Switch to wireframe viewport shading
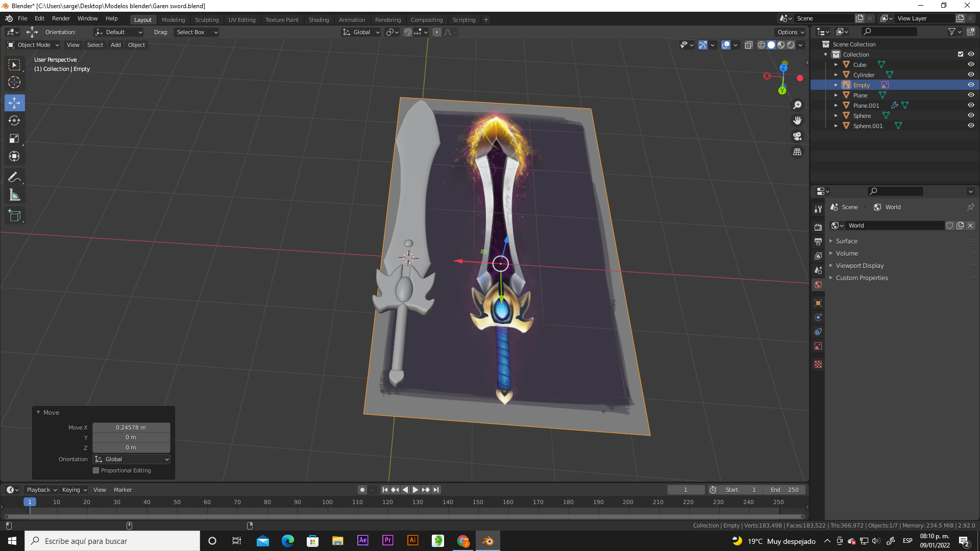The height and width of the screenshot is (551, 980). tap(762, 45)
